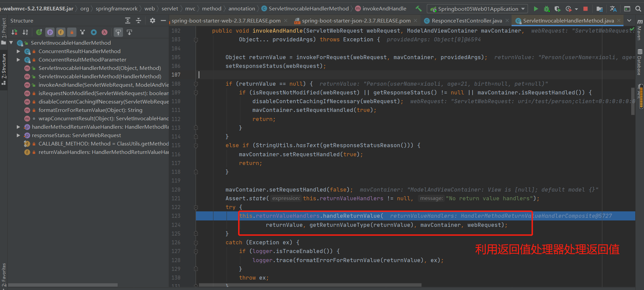
Task: Launch the profiler run icon
Action: click(568, 9)
